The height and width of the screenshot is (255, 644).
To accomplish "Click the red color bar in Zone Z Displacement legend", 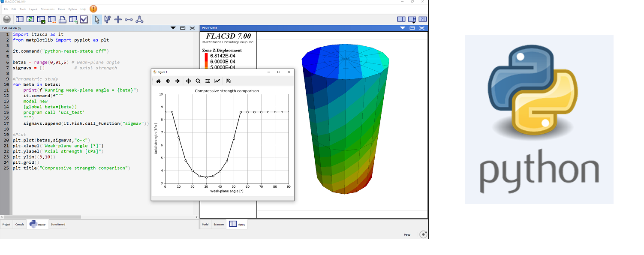I will coord(206,56).
